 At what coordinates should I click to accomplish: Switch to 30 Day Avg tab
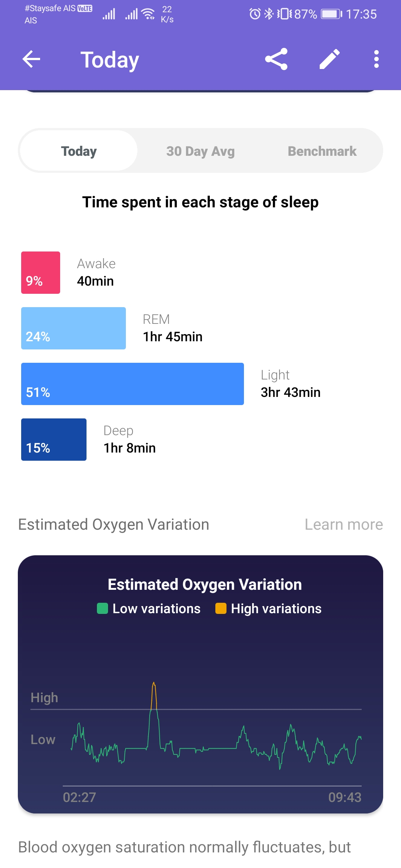pyautogui.click(x=200, y=151)
